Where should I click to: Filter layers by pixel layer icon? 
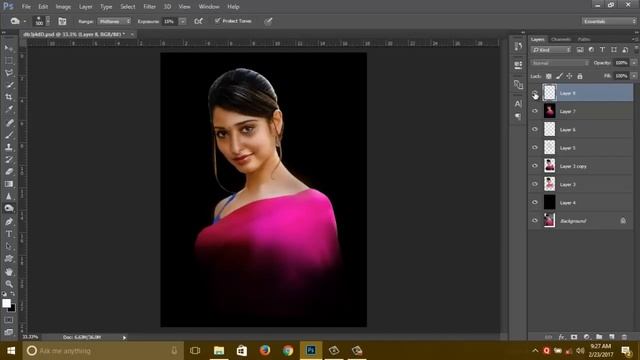coord(580,50)
